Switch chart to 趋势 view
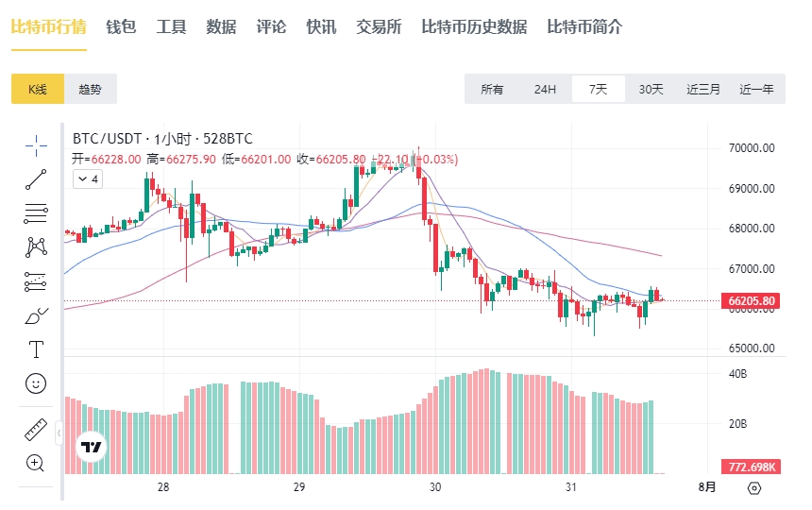This screenshot has width=812, height=510. (x=90, y=89)
